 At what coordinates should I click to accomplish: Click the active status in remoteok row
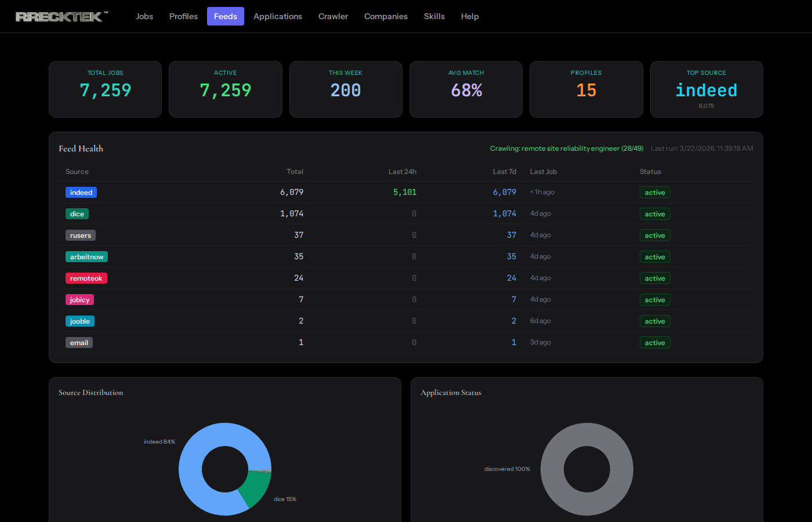[655, 278]
